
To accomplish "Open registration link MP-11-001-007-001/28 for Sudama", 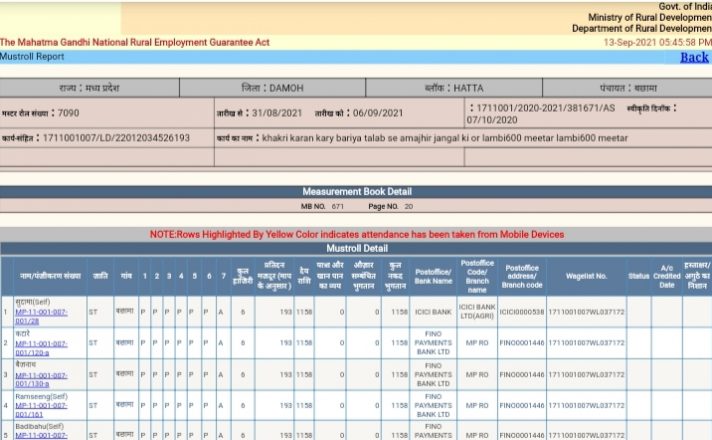I will click(x=41, y=316).
